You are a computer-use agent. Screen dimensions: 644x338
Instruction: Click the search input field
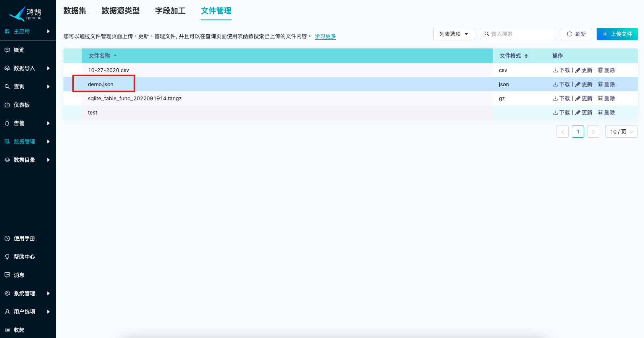(518, 34)
